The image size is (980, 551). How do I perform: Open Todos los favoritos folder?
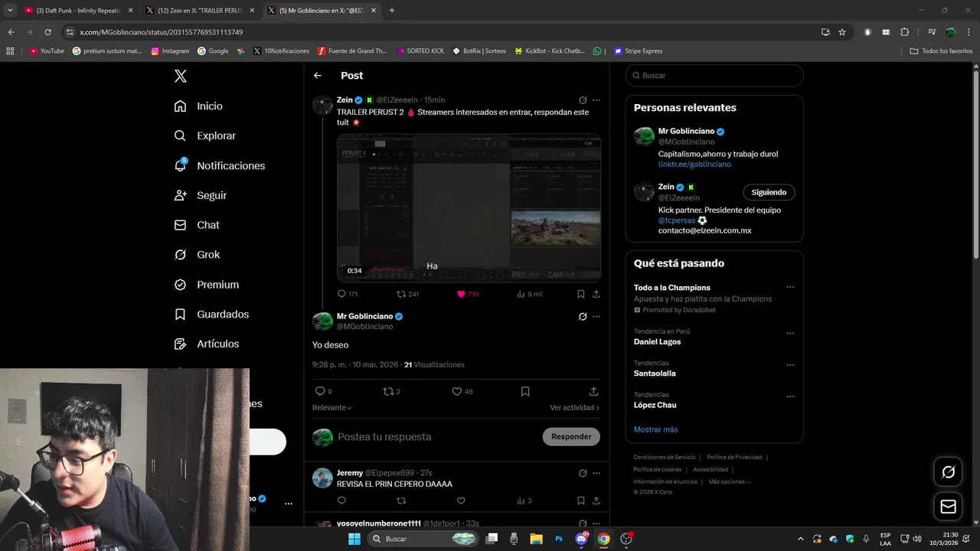(x=941, y=51)
